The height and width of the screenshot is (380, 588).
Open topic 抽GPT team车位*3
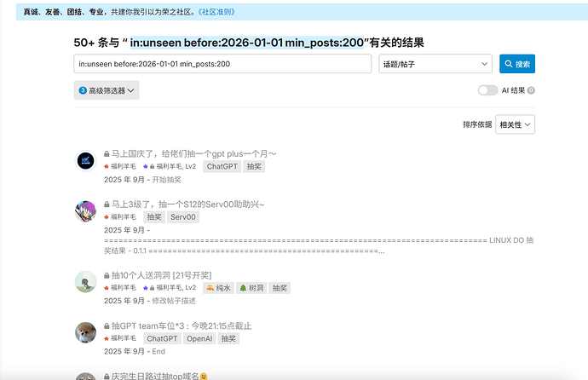tap(182, 326)
